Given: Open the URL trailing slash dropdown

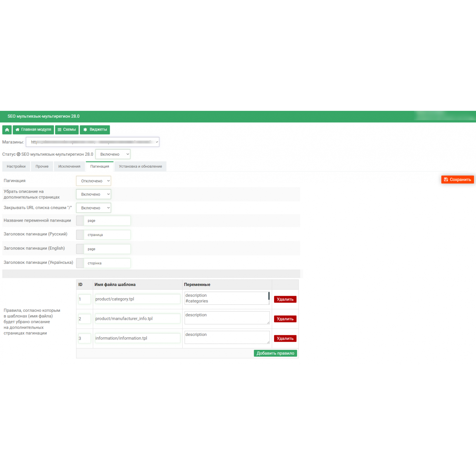Looking at the screenshot, I should pyautogui.click(x=93, y=208).
